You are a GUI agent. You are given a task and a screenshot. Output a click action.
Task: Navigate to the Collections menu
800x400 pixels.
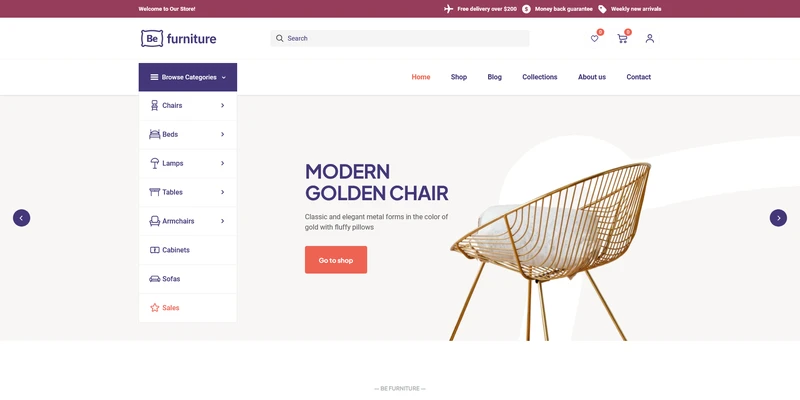[539, 77]
